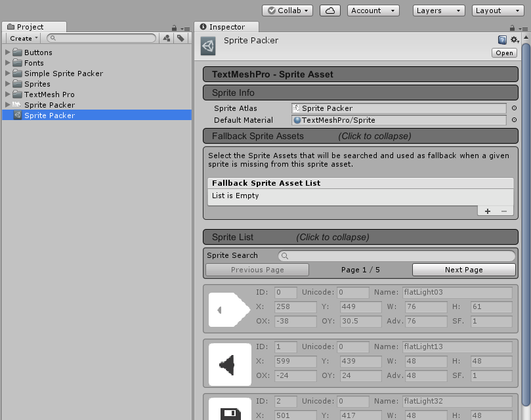This screenshot has height=420, width=531.
Task: Click the OY field with value 30.5
Action: click(361, 321)
